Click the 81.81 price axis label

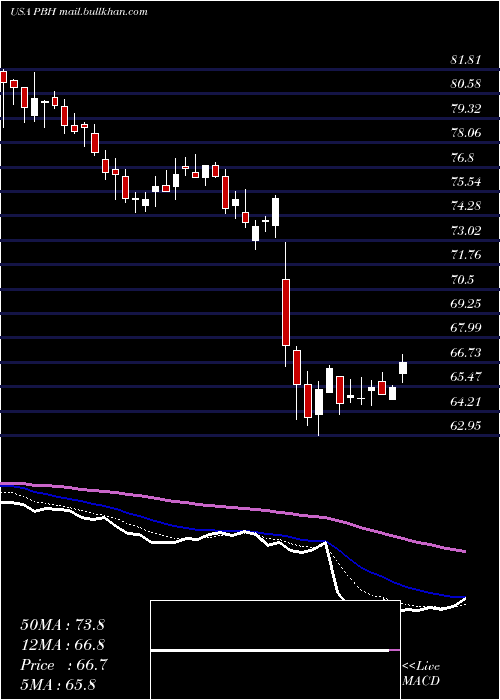[x=466, y=60]
